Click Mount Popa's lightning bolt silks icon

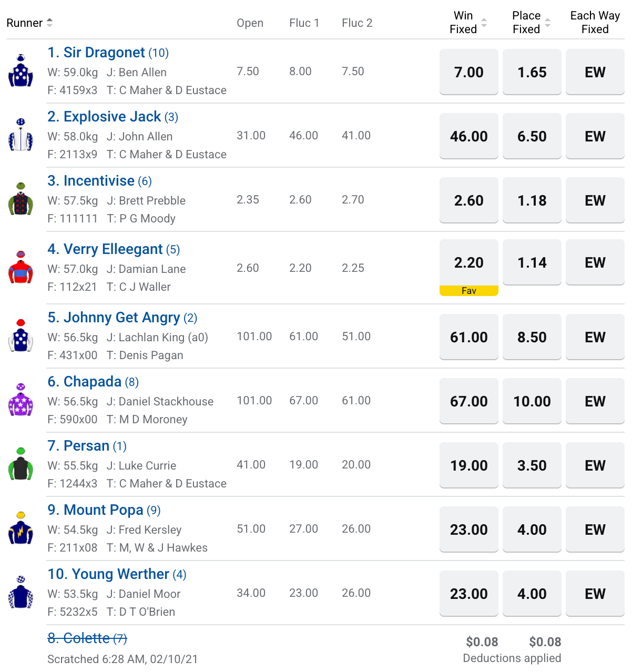coord(21,528)
